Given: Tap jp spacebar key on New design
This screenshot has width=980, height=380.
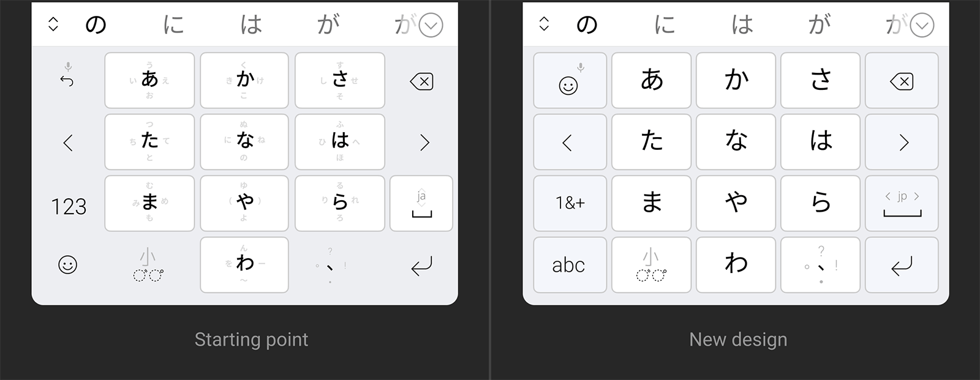Looking at the screenshot, I should (902, 203).
